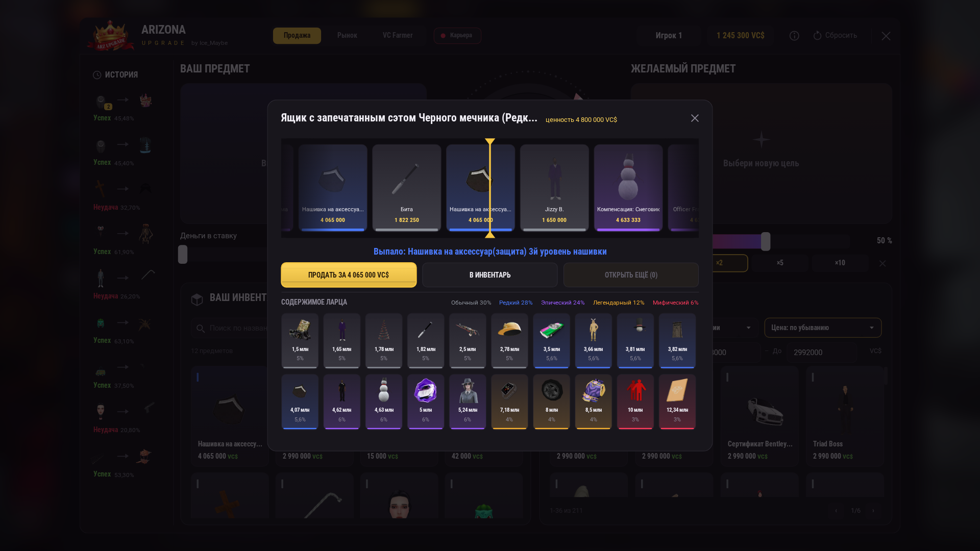Image resolution: width=980 pixels, height=551 pixels.
Task: Select the 3,82 млн item
Action: pyautogui.click(x=677, y=341)
